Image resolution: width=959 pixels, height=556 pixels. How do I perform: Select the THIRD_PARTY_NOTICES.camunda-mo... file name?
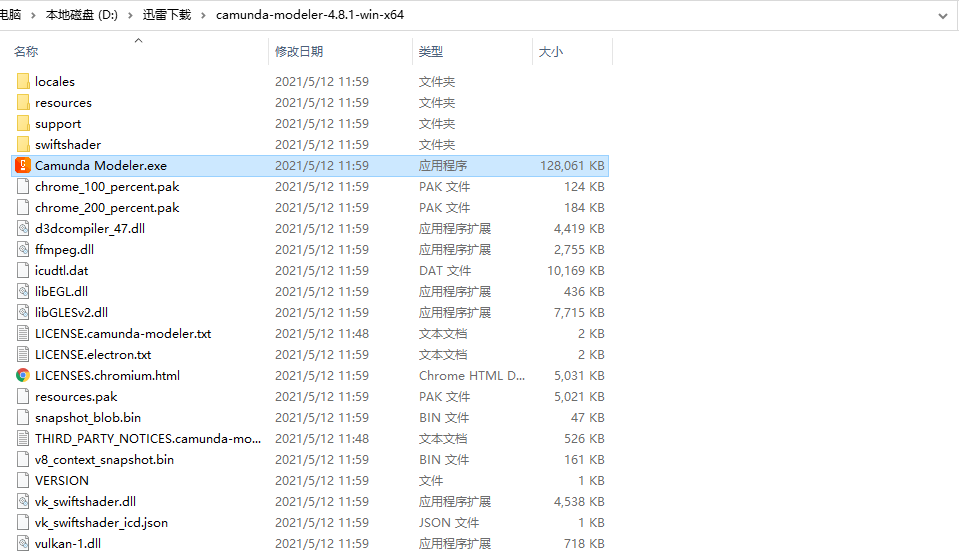[x=148, y=439]
